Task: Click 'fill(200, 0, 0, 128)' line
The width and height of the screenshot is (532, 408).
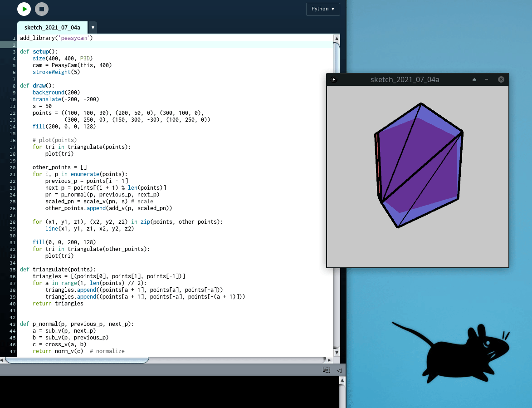Action: (64, 126)
